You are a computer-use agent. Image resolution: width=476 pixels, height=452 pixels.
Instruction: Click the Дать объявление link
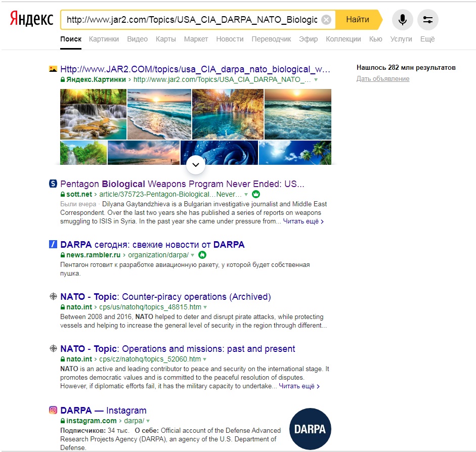click(383, 78)
